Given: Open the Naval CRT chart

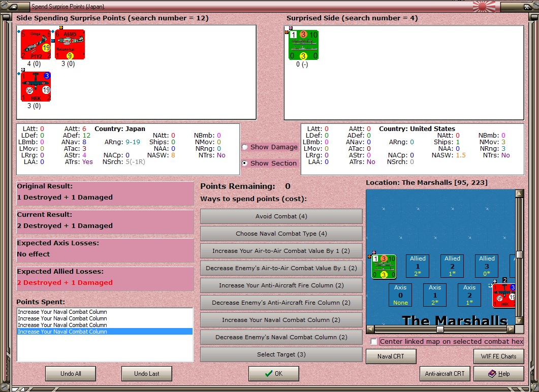Looking at the screenshot, I should [391, 356].
